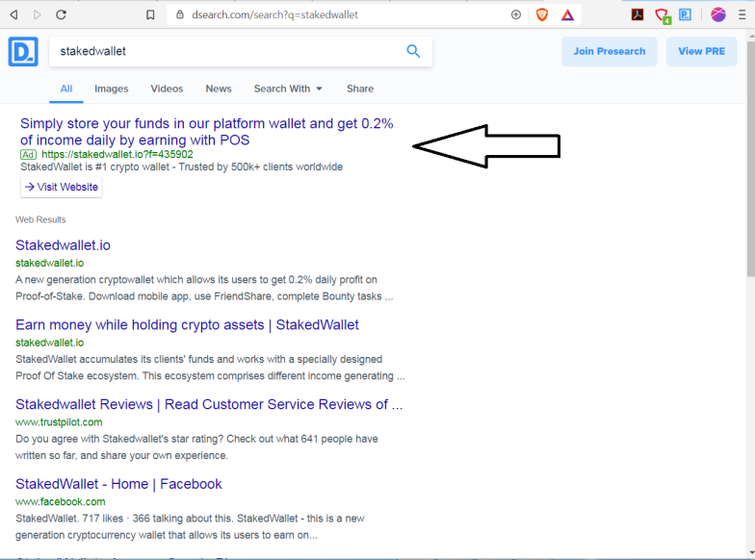Open the browser hamburger menu

[742, 15]
